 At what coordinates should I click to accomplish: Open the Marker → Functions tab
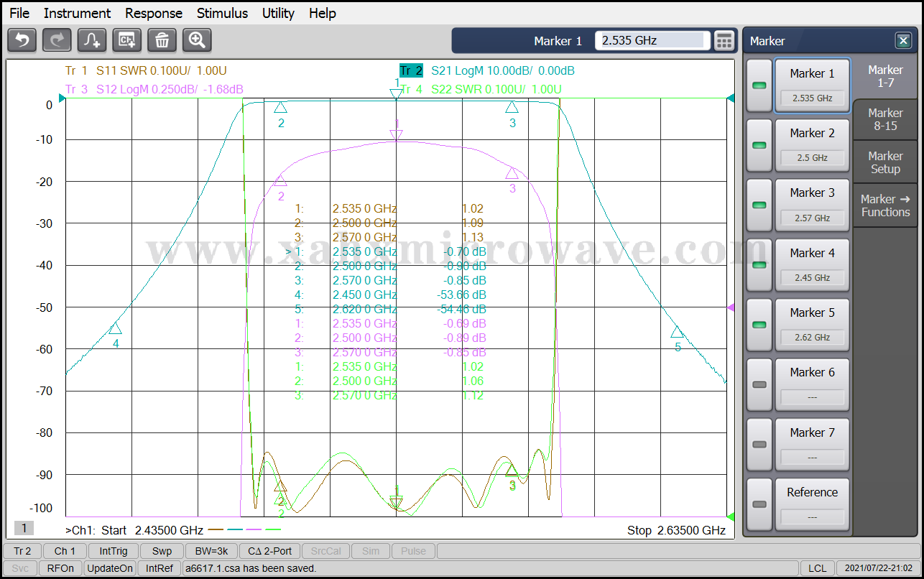click(x=885, y=205)
